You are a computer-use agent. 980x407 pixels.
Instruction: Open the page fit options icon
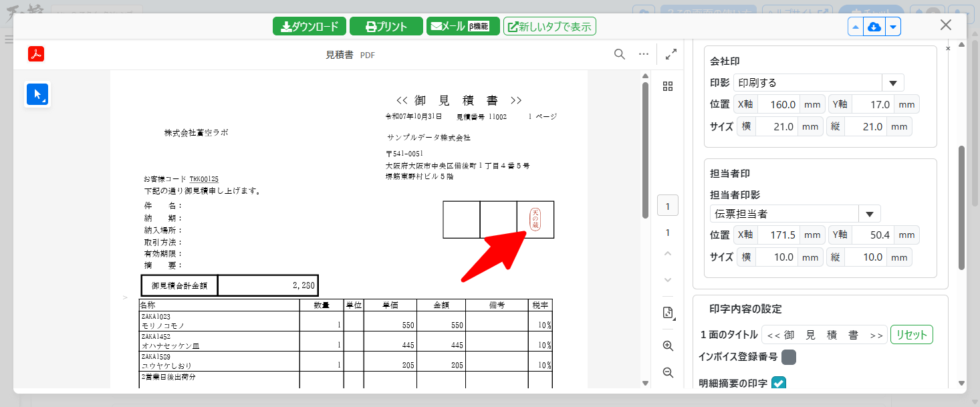pyautogui.click(x=667, y=313)
